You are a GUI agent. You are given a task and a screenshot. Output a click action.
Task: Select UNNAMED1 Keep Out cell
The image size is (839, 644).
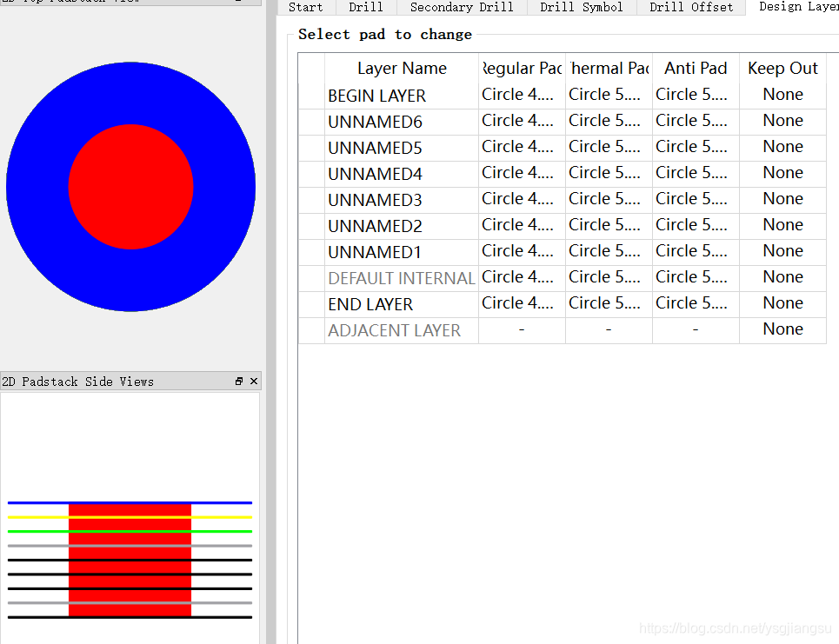click(x=782, y=251)
